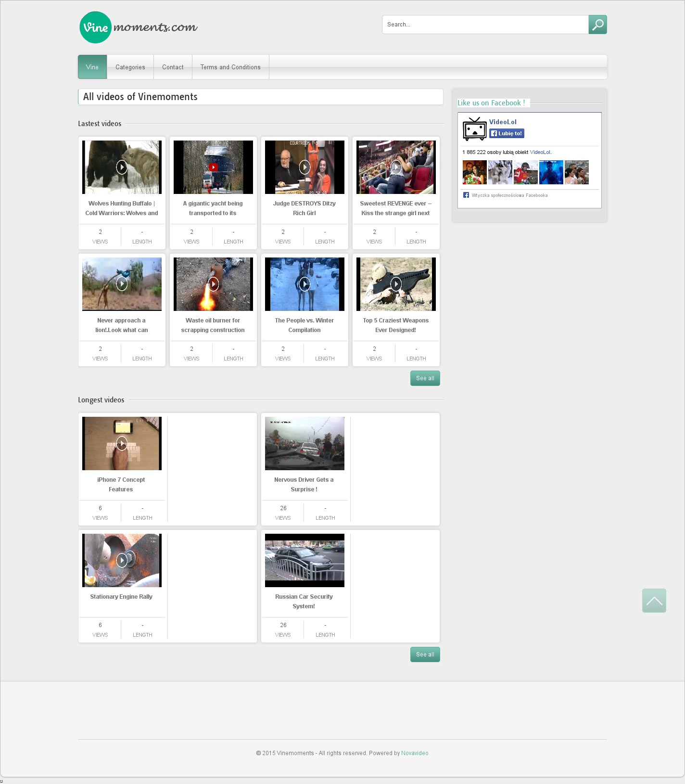
Task: Click the magnifier search icon button
Action: 597,25
